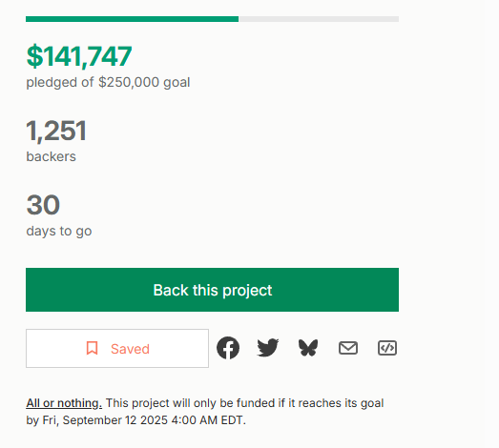Share on Bluesky butterfly icon
This screenshot has height=448, width=499.
pyautogui.click(x=308, y=348)
